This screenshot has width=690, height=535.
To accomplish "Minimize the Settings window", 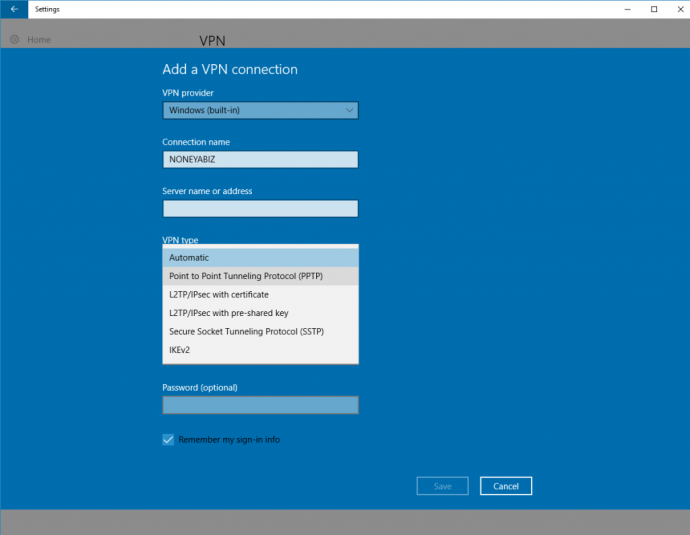I will 627,9.
